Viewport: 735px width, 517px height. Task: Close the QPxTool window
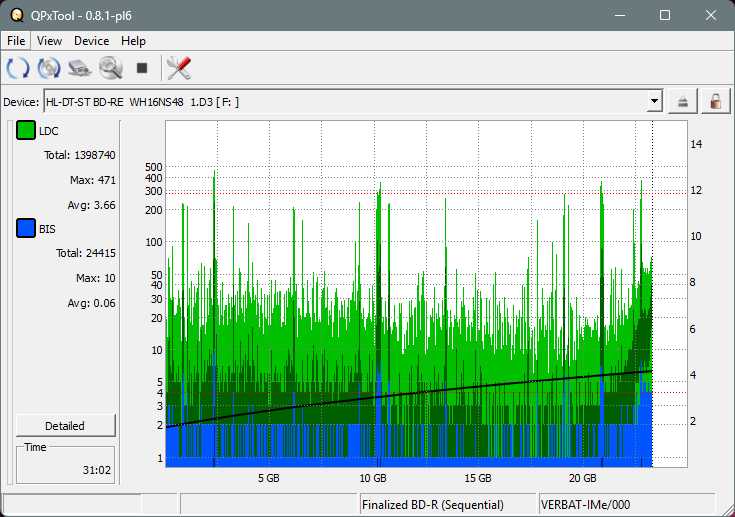(x=711, y=15)
